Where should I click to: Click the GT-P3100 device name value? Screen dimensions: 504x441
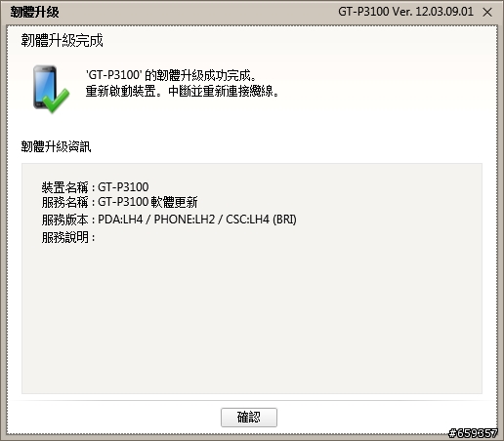click(123, 187)
